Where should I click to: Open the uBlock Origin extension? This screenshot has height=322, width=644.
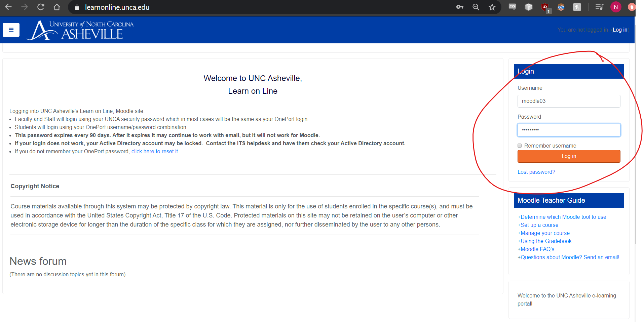click(x=544, y=7)
